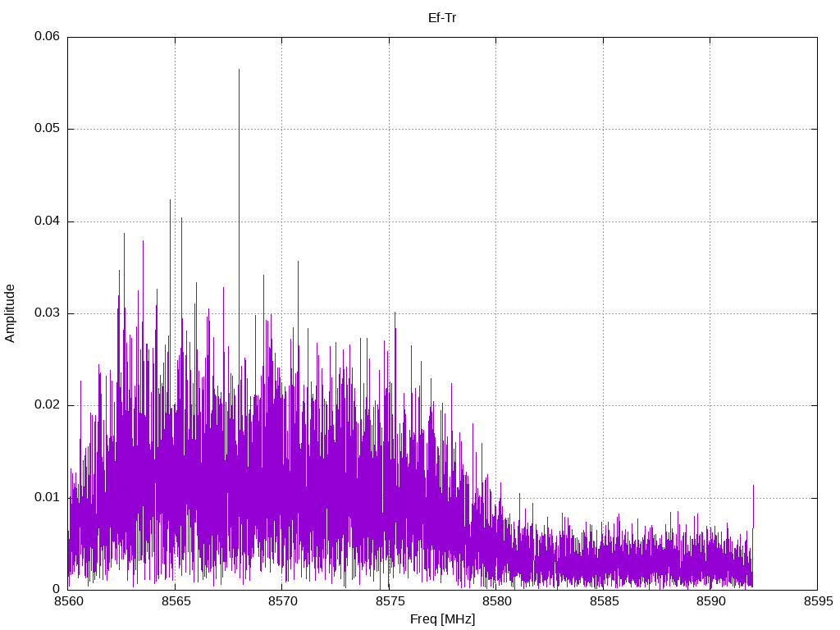Click the y-axis label Amplitude
The image size is (840, 630).
(x=10, y=313)
